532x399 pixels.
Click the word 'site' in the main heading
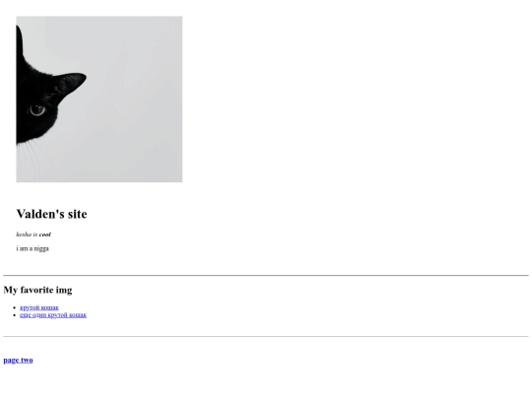(78, 214)
